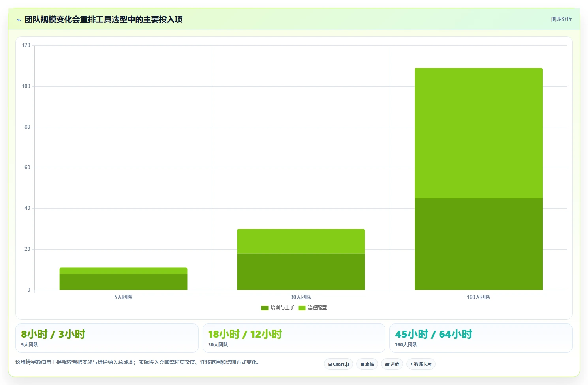Click the 5人团队 caption under the first stat card
Viewport: 588px width, 385px height.
(29, 345)
